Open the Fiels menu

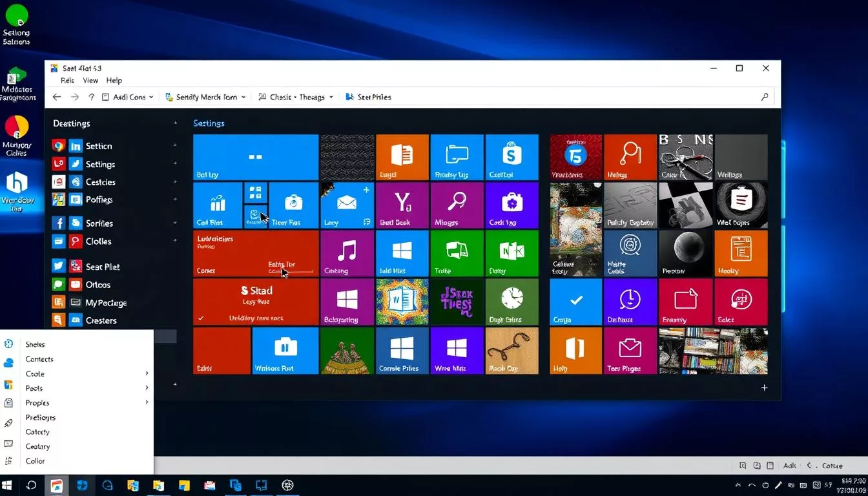coord(67,81)
